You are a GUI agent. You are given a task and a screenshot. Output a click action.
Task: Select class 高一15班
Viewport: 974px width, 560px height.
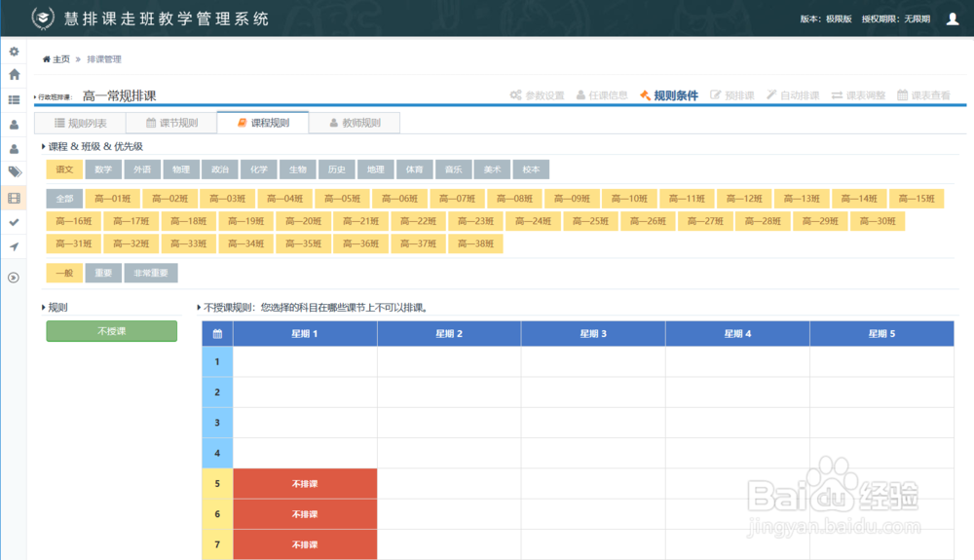coord(917,199)
